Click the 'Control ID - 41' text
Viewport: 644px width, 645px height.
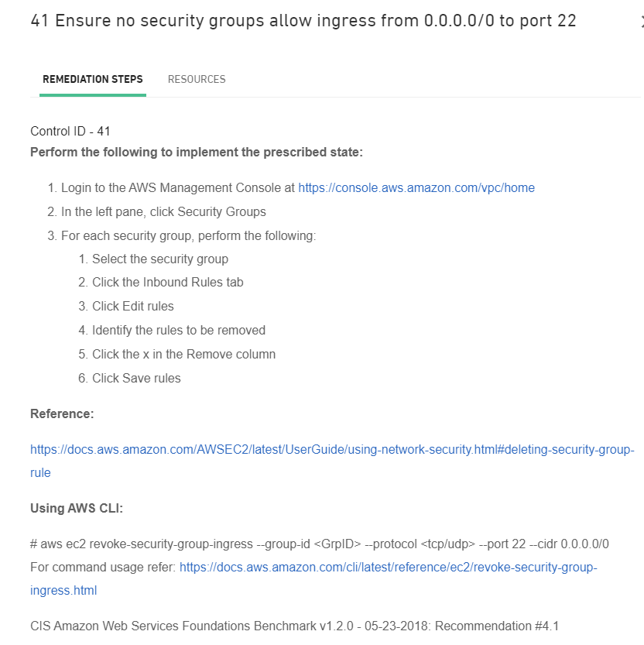[70, 132]
